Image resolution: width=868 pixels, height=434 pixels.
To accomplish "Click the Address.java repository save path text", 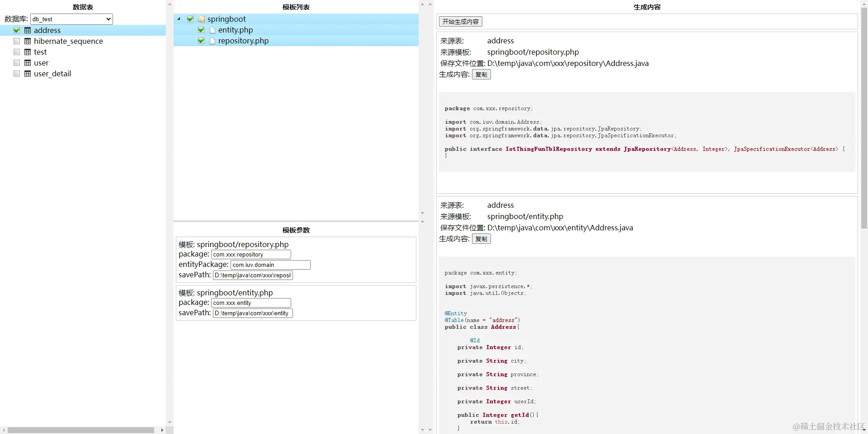I will [x=568, y=63].
